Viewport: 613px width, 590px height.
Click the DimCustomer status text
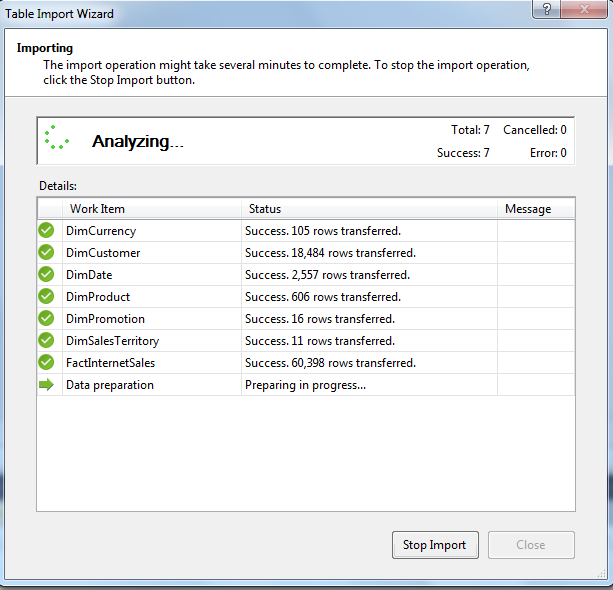tap(330, 253)
